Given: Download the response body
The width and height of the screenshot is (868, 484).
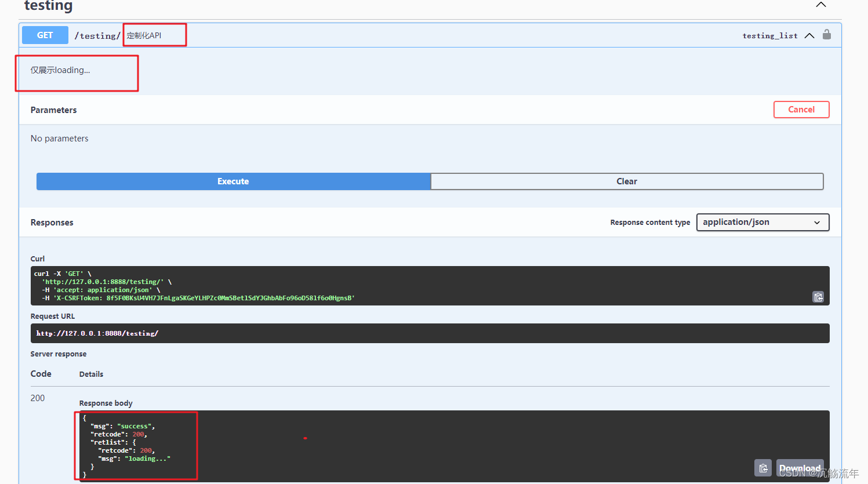Looking at the screenshot, I should click(x=800, y=468).
